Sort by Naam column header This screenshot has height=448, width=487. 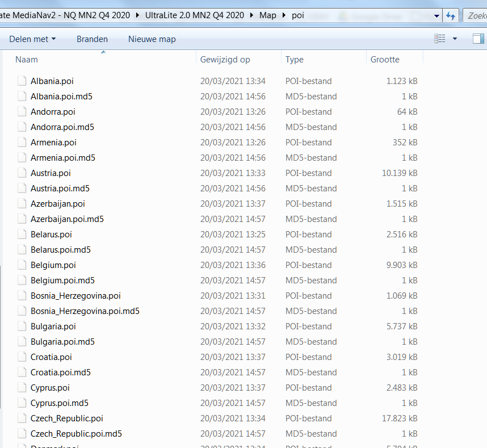(27, 60)
